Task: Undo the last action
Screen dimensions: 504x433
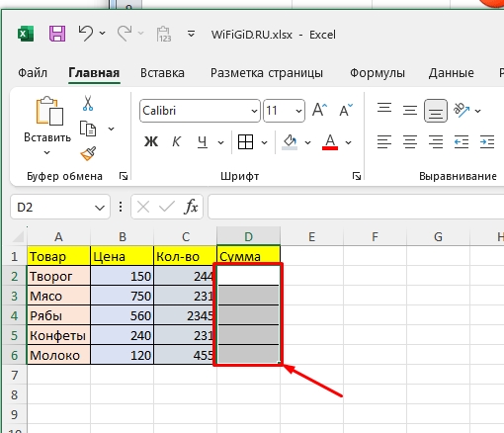Action: pos(85,34)
